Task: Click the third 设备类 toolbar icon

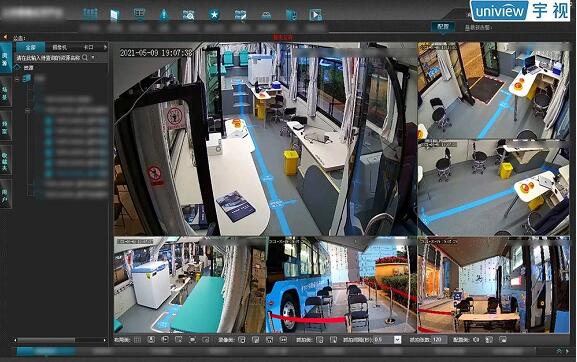Action: (x=269, y=340)
